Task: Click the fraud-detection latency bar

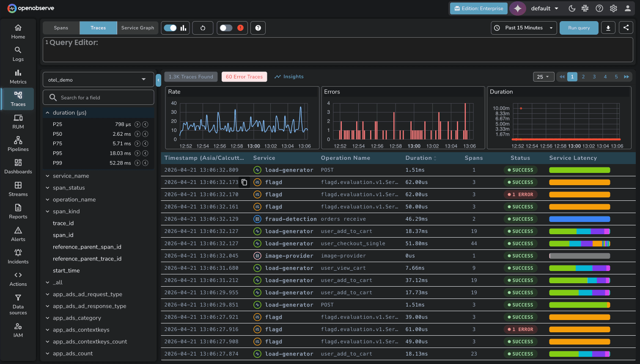Action: point(580,219)
